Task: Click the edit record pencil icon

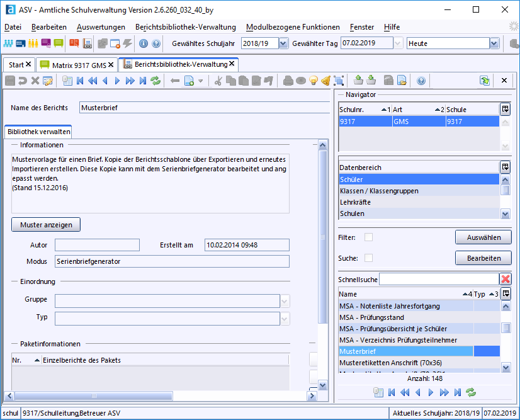Action: point(47,81)
